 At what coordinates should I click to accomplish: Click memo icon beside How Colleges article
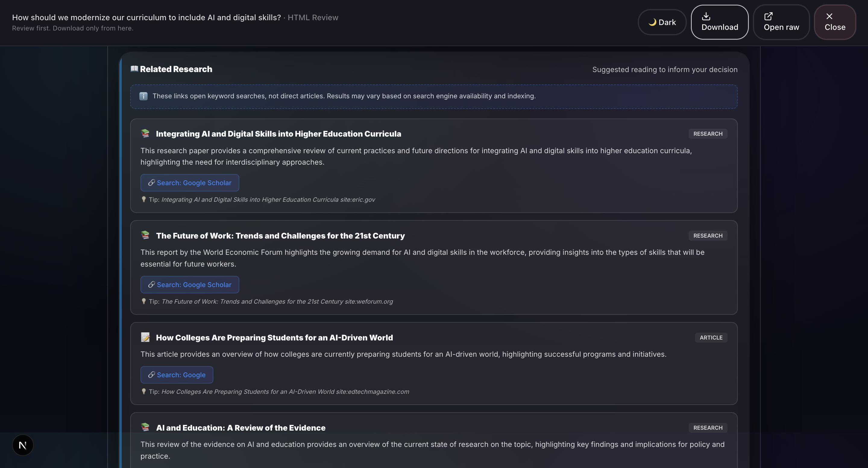pyautogui.click(x=145, y=337)
